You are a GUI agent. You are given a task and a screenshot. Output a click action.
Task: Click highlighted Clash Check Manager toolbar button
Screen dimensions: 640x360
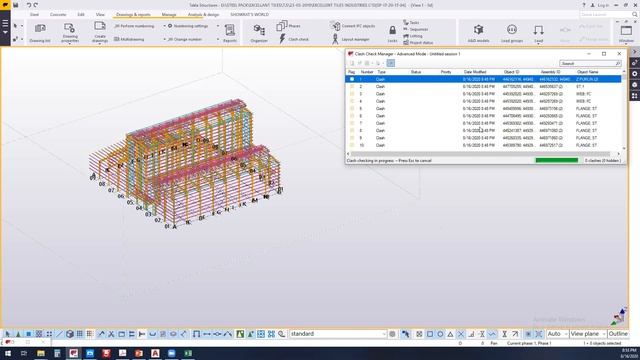click(x=391, y=63)
